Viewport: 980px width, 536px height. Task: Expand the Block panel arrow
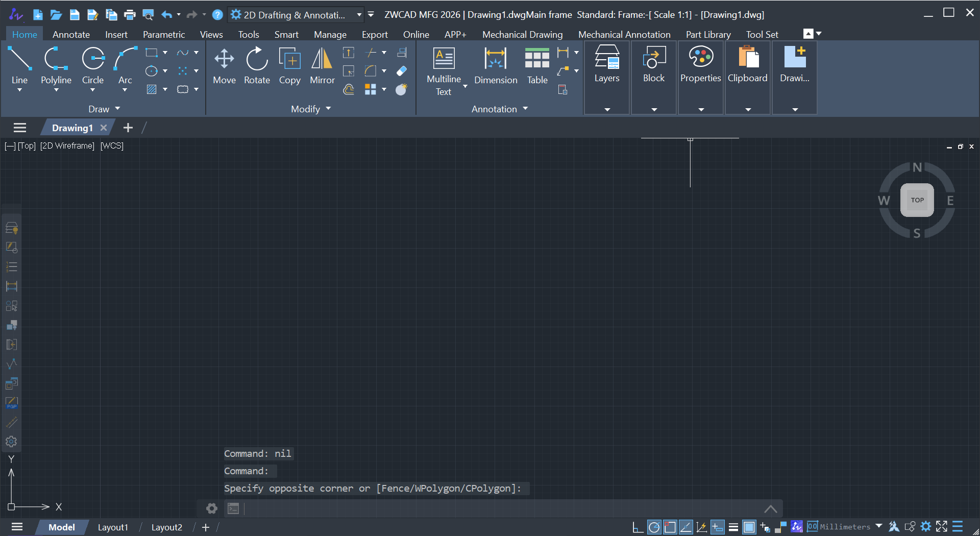[654, 109]
